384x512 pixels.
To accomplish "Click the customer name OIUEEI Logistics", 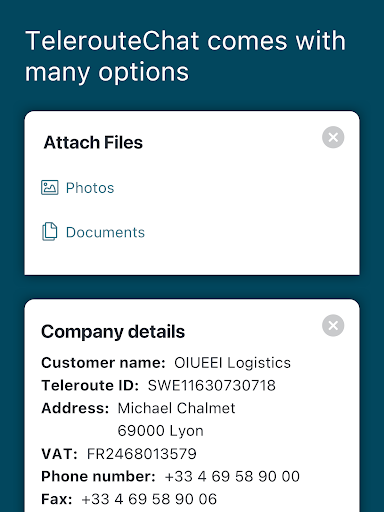I will 232,363.
